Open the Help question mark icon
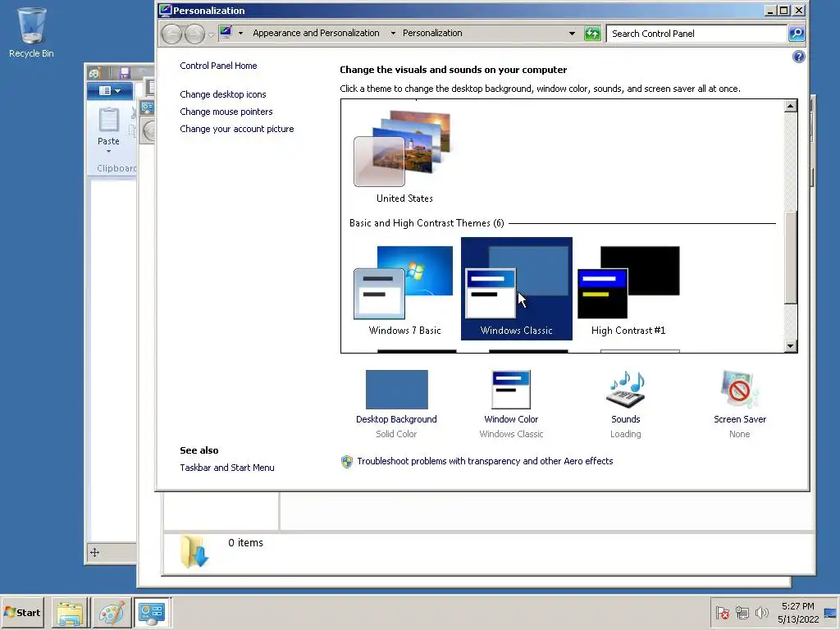This screenshot has width=840, height=630. tap(798, 57)
